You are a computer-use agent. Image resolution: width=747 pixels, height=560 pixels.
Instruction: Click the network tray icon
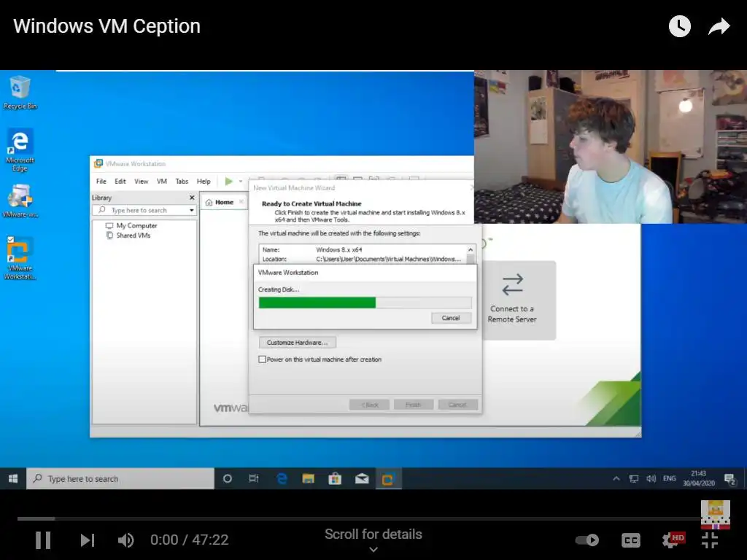pyautogui.click(x=634, y=478)
